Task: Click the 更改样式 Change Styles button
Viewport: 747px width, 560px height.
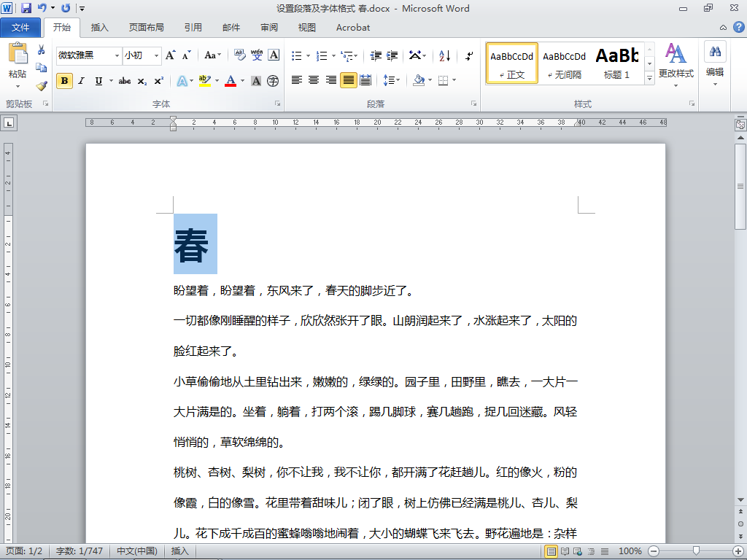Action: pos(676,64)
